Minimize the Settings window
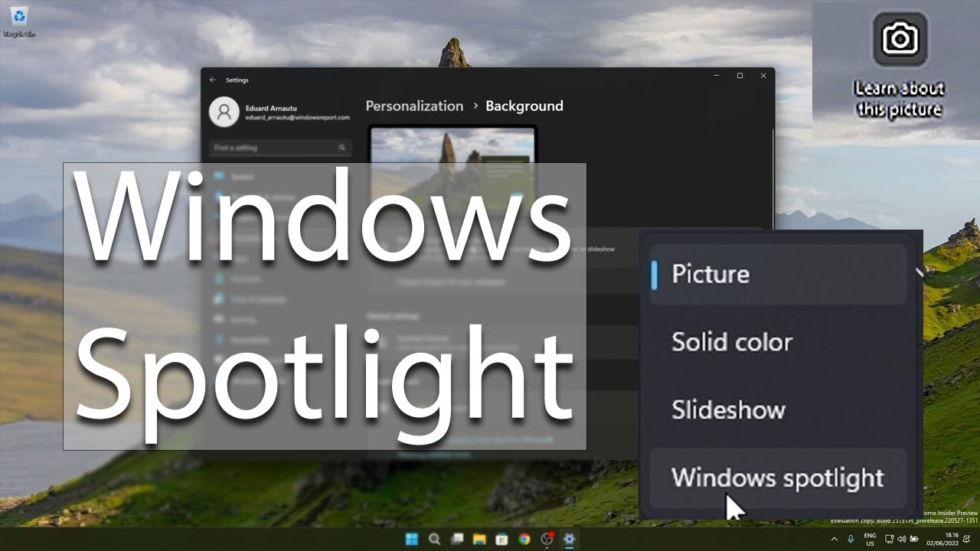Viewport: 980px width, 551px height. 716,76
